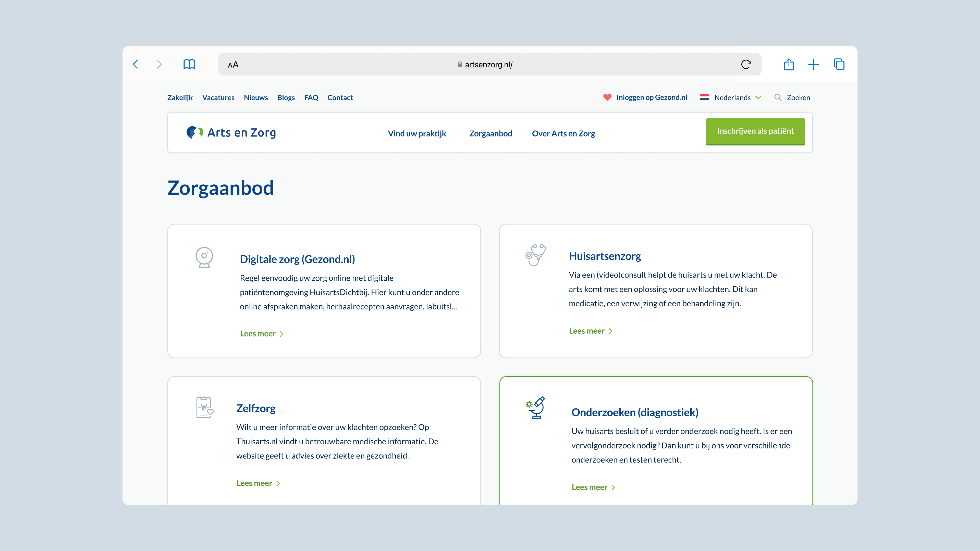Viewport: 980px width, 551px height.
Task: Click the artsenzorg.nl address bar
Action: (x=488, y=65)
